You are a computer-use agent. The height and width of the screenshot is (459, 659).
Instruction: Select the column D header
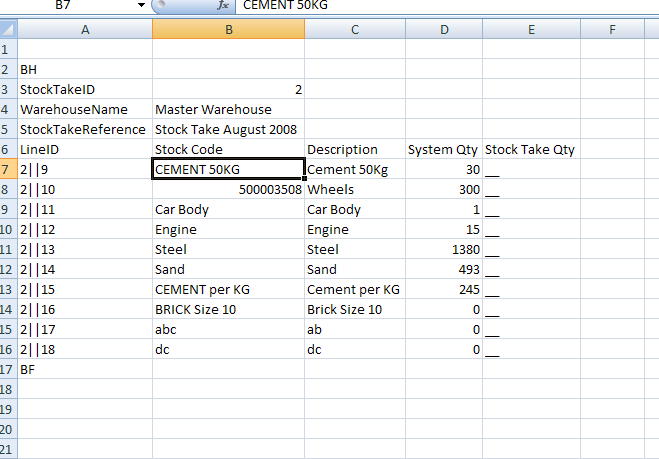coord(443,30)
